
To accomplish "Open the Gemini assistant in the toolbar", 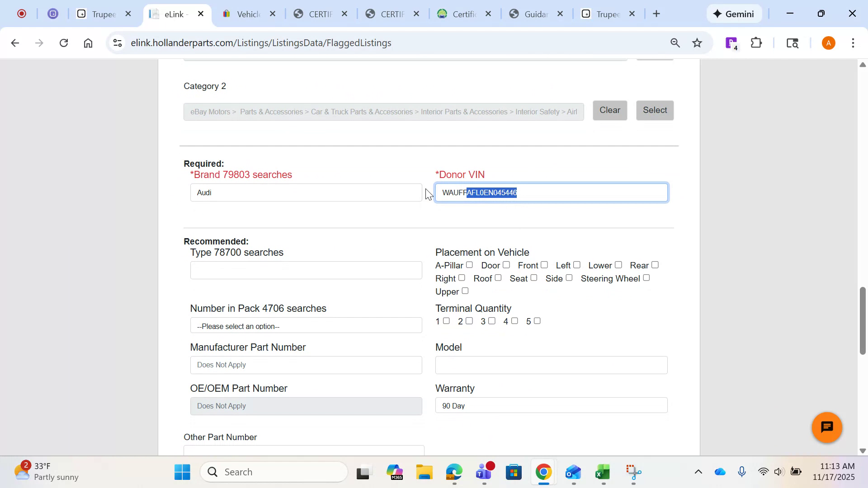I will (x=734, y=14).
